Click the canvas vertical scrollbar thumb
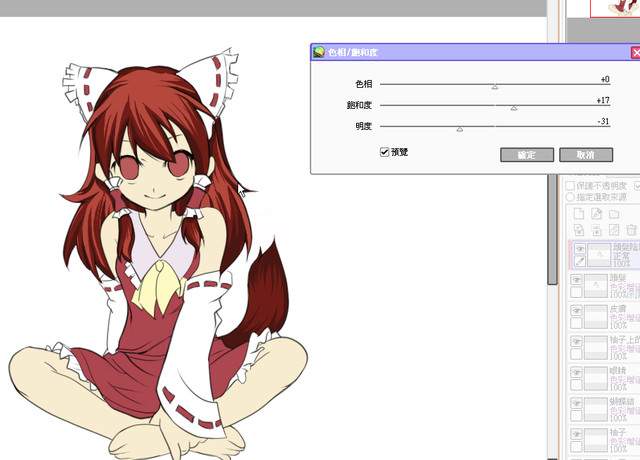This screenshot has height=460, width=640. [x=552, y=229]
